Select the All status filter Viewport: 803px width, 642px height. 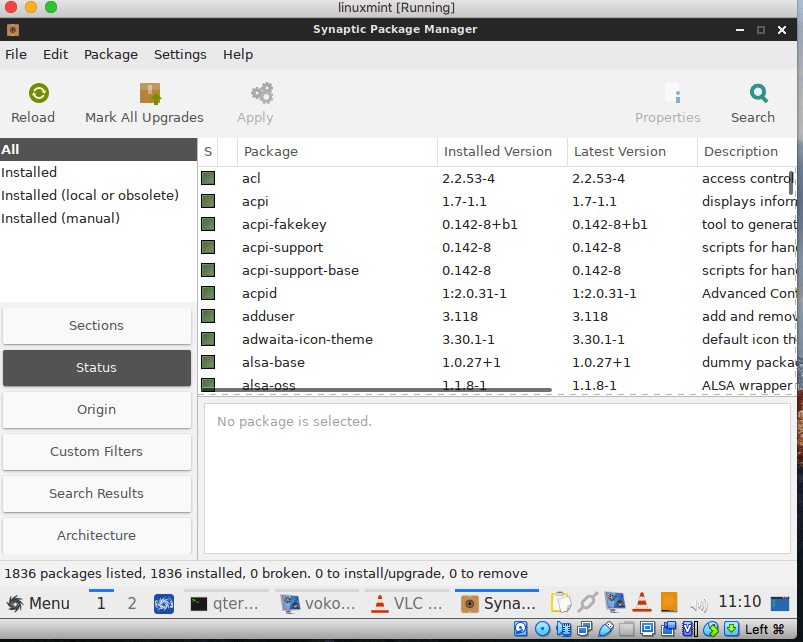98,149
